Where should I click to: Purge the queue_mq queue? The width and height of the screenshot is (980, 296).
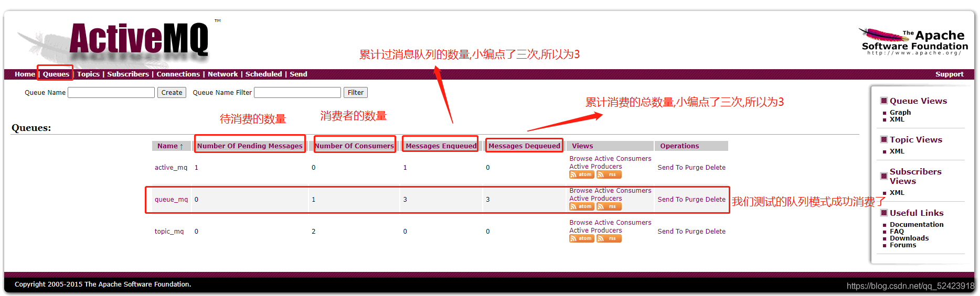[694, 200]
